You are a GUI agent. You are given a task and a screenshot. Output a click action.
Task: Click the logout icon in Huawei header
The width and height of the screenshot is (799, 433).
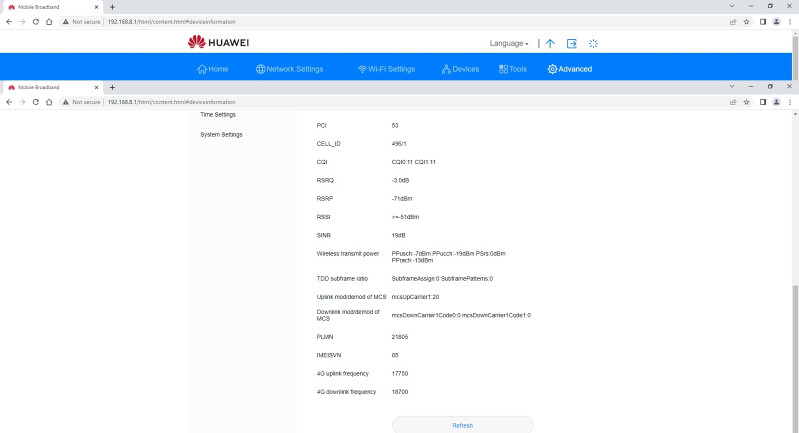point(572,44)
